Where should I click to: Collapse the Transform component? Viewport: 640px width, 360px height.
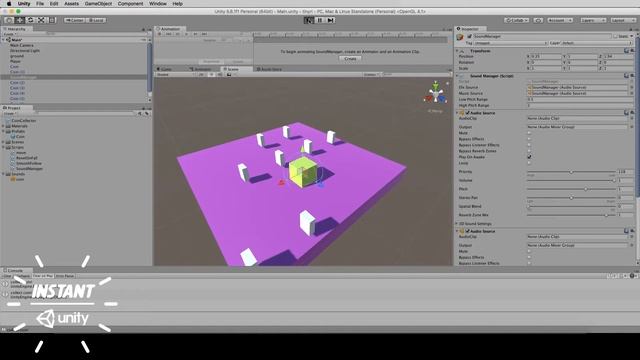(x=457, y=51)
